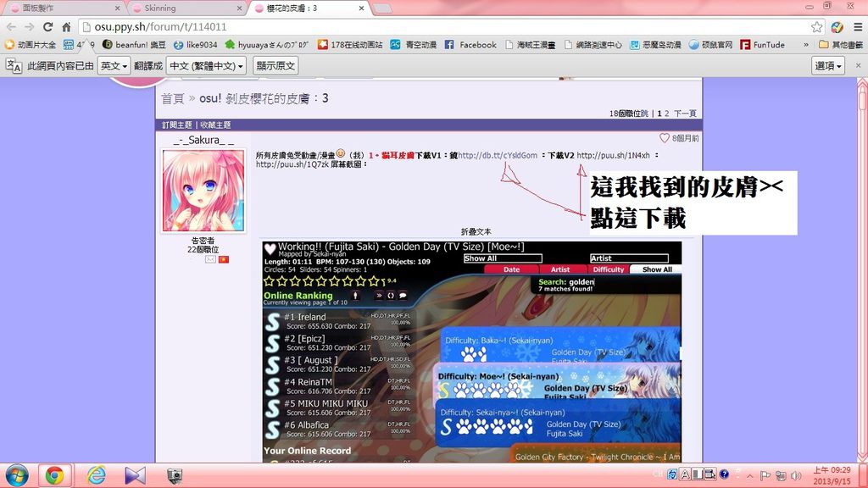Screen dimensions: 868x488
Task: Open the camera app in the taskbar
Action: click(175, 475)
